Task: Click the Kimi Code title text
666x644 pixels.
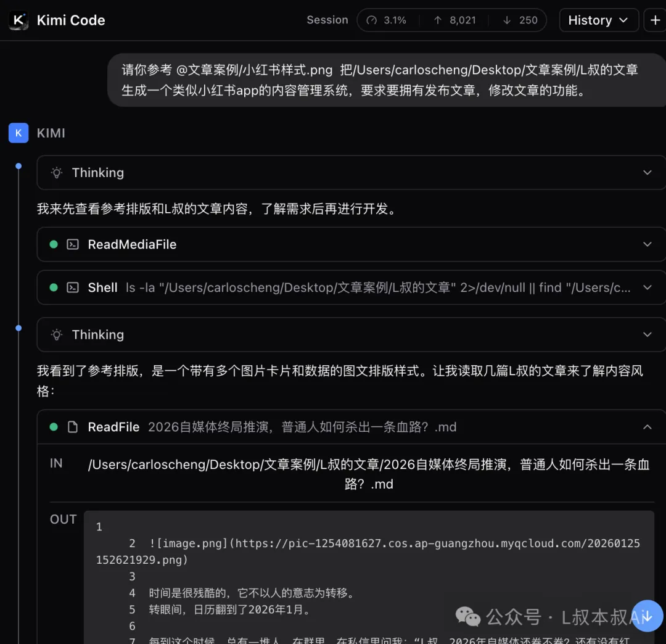Action: [x=71, y=20]
